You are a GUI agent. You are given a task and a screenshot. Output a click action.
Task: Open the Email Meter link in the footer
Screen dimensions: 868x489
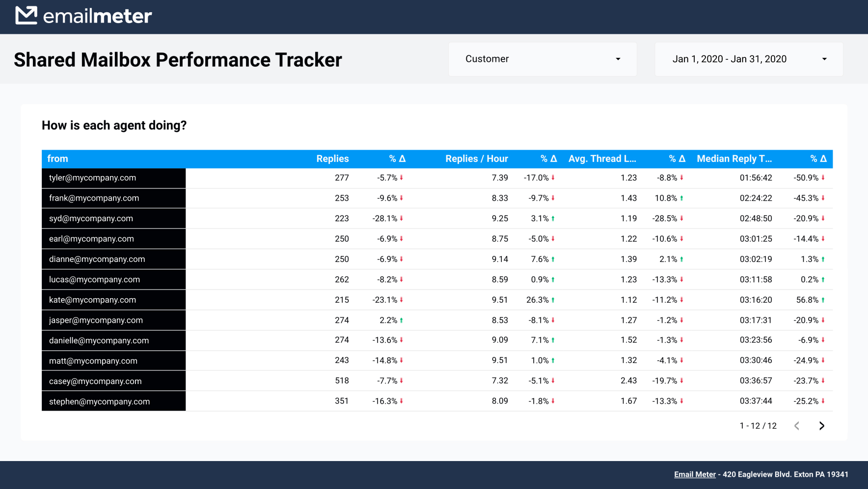pos(694,474)
